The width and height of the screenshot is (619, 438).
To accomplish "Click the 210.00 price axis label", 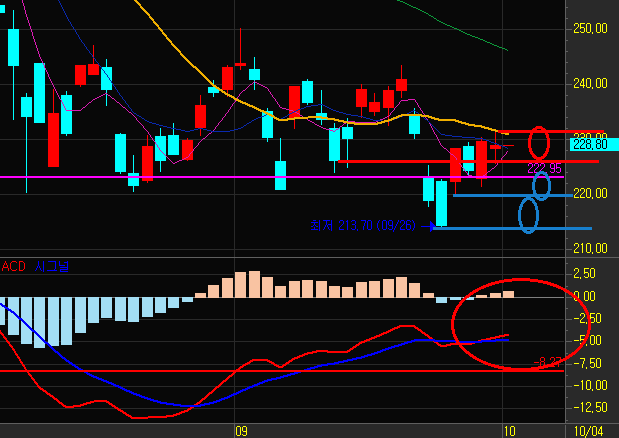I will [590, 247].
